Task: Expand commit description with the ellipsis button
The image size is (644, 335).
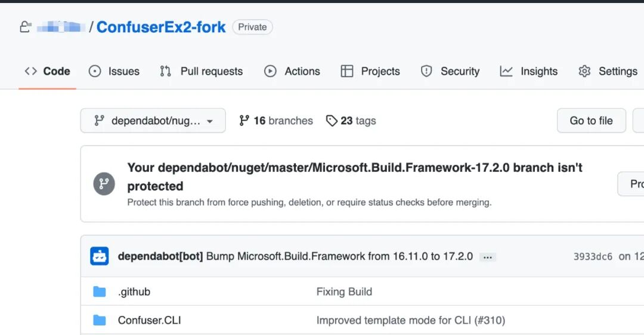Action: coord(488,257)
